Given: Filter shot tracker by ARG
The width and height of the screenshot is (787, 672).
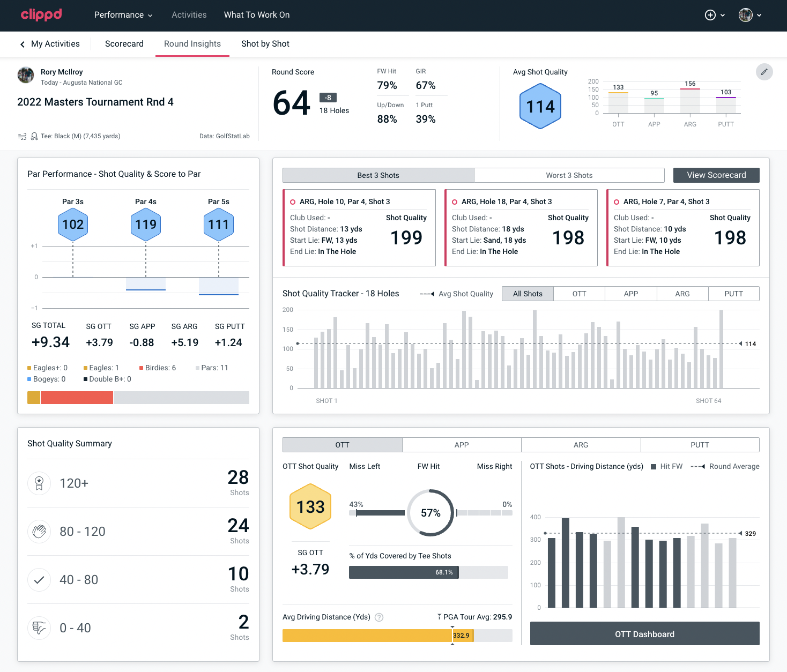Looking at the screenshot, I should 682,294.
